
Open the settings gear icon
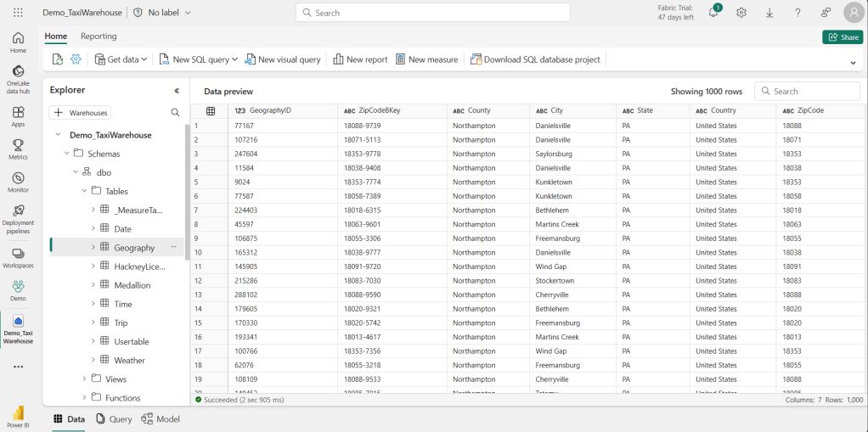pyautogui.click(x=741, y=13)
